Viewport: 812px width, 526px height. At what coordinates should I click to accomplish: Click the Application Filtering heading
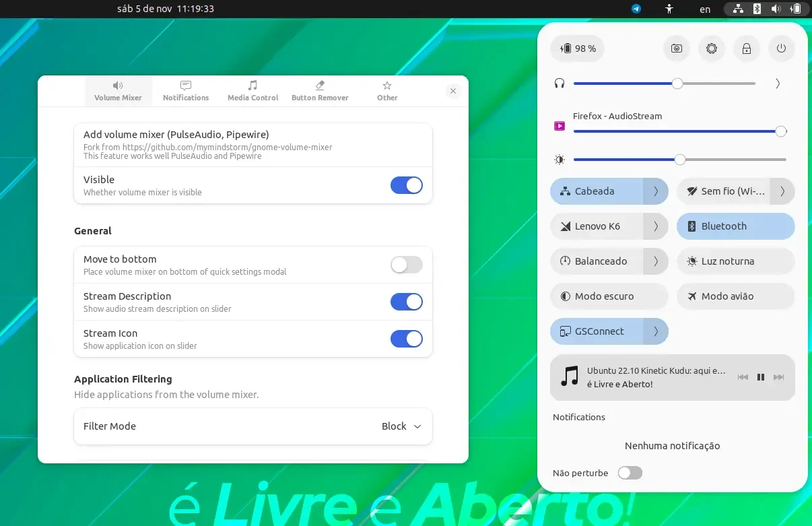pyautogui.click(x=123, y=379)
